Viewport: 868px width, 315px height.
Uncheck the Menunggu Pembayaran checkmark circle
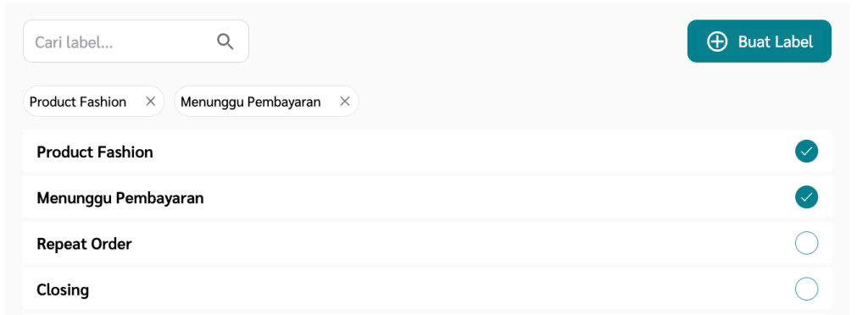[x=806, y=197]
